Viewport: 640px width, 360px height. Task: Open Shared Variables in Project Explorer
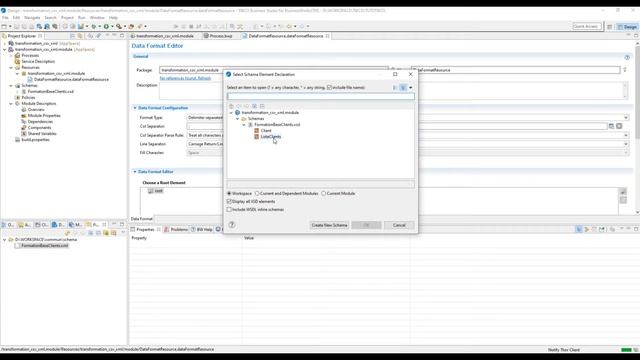pyautogui.click(x=42, y=133)
